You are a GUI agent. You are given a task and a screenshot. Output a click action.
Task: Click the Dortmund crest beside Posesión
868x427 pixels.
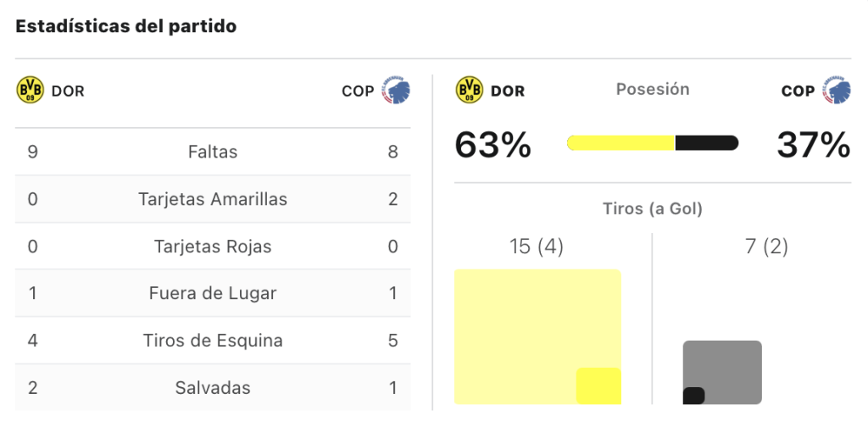click(x=470, y=90)
